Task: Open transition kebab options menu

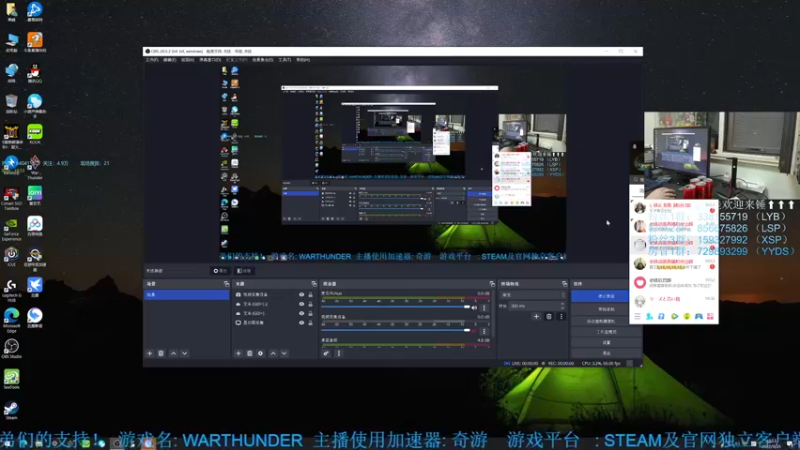Action: pos(561,316)
